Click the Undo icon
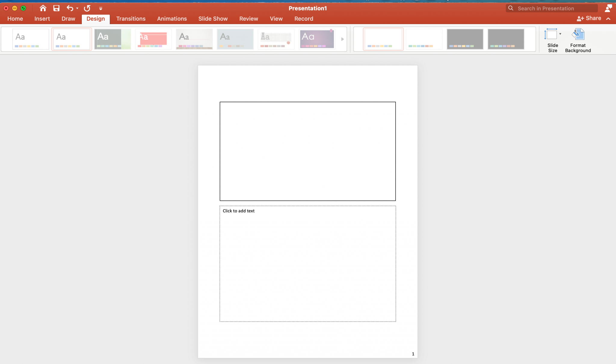616x364 pixels. pyautogui.click(x=69, y=8)
